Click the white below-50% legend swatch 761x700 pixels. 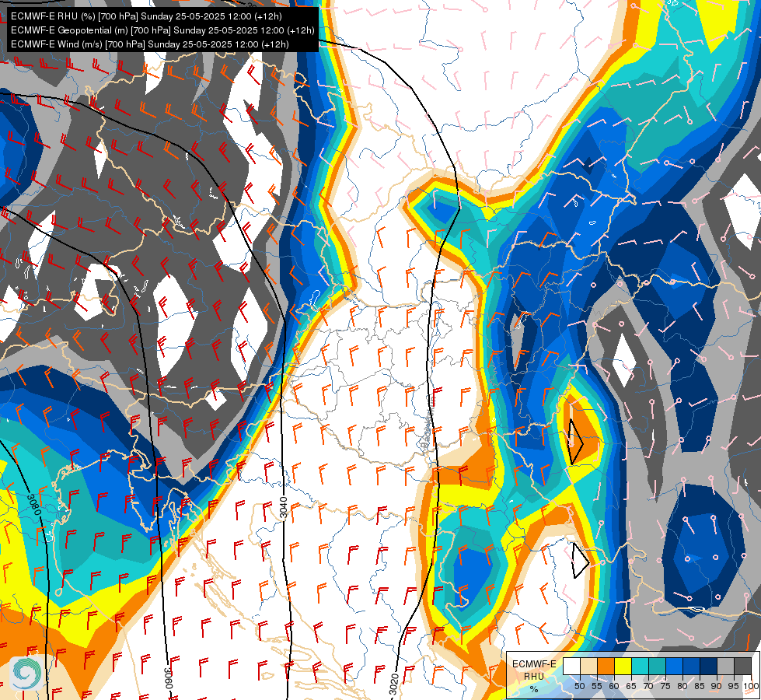coord(571,666)
